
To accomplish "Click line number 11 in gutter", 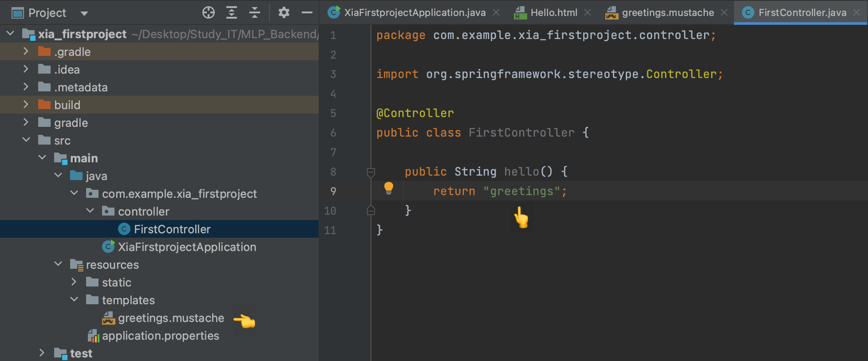I will pos(330,230).
